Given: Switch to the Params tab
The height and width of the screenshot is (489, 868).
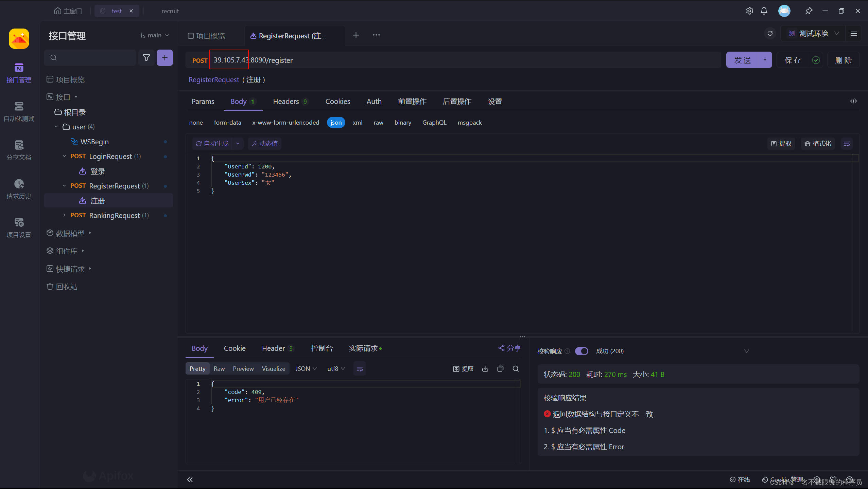Looking at the screenshot, I should (x=203, y=102).
